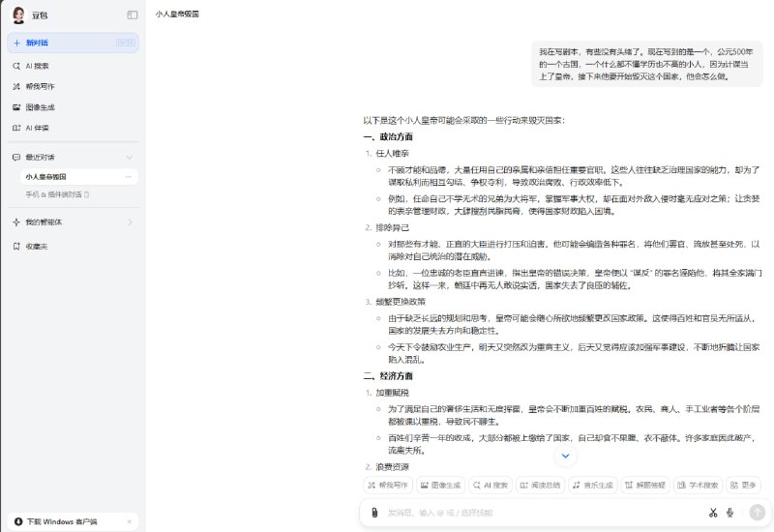Collapse the 最近对话 section chevron
The image size is (774, 532).
pos(130,158)
